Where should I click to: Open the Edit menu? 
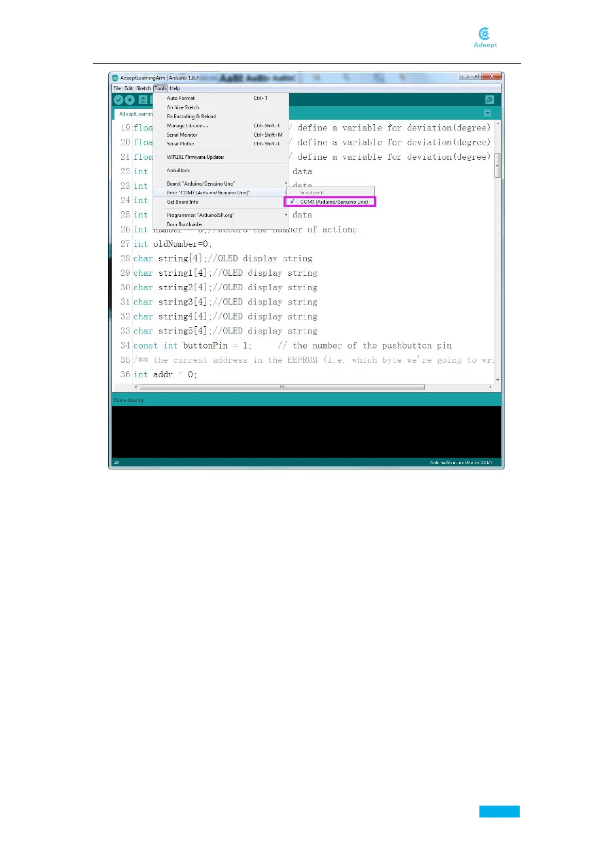click(x=128, y=88)
